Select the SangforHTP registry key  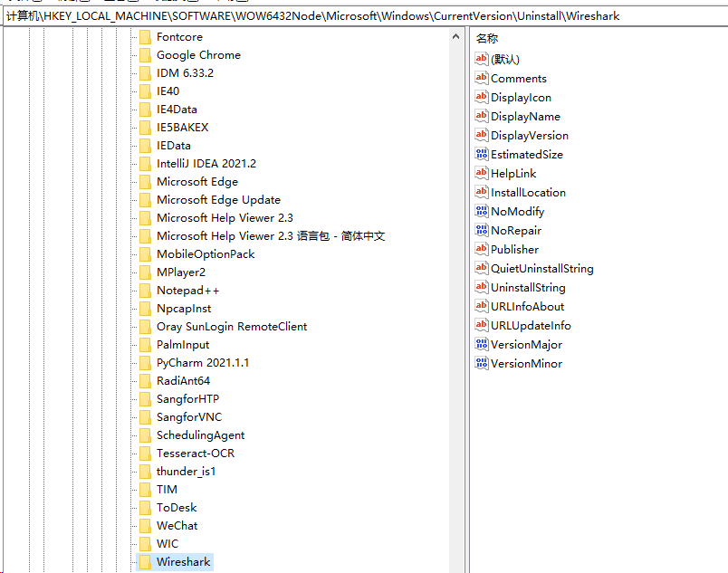[187, 399]
